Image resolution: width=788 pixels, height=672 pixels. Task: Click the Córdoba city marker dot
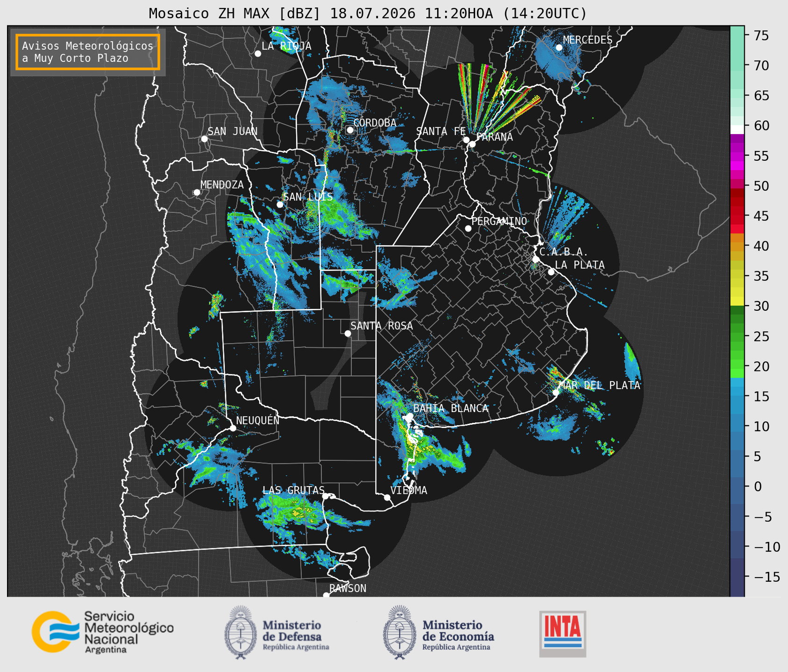click(350, 130)
